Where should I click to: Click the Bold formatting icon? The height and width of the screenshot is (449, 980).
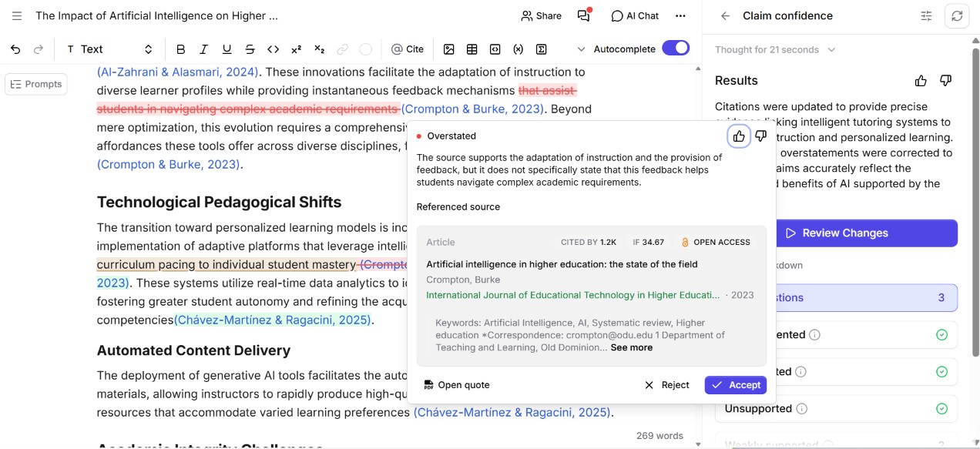point(180,49)
